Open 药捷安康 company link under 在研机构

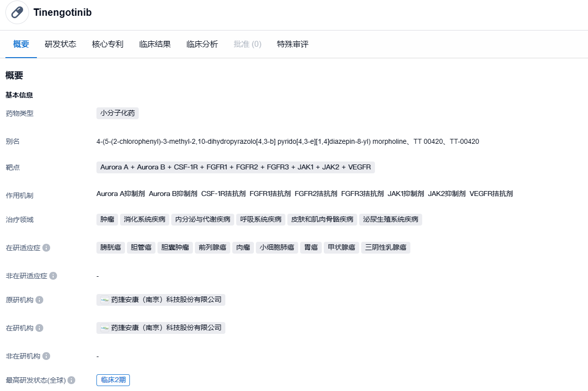[x=166, y=328]
